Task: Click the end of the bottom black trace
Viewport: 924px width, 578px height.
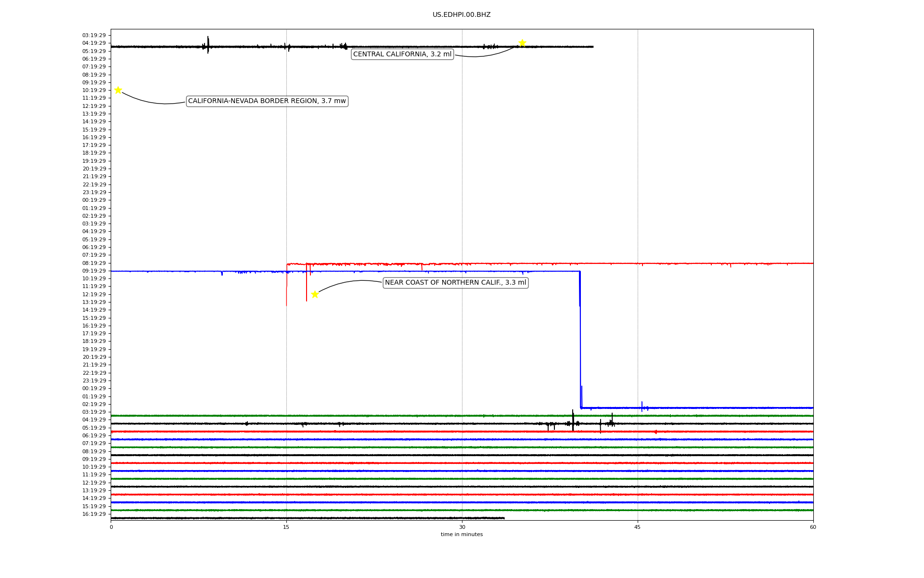Action: [x=504, y=518]
